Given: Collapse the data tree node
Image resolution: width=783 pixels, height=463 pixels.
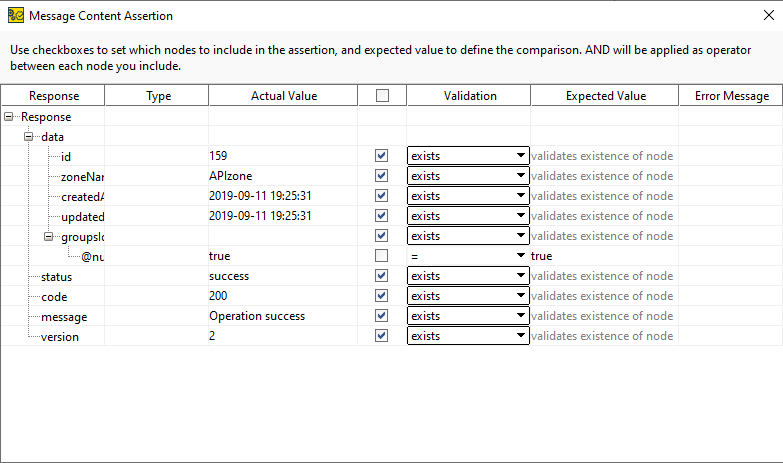Looking at the screenshot, I should pos(29,136).
